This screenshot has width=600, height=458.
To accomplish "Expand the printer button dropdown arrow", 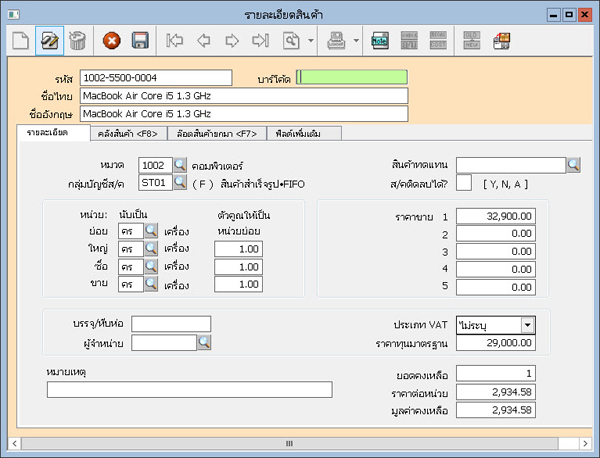I will click(356, 41).
